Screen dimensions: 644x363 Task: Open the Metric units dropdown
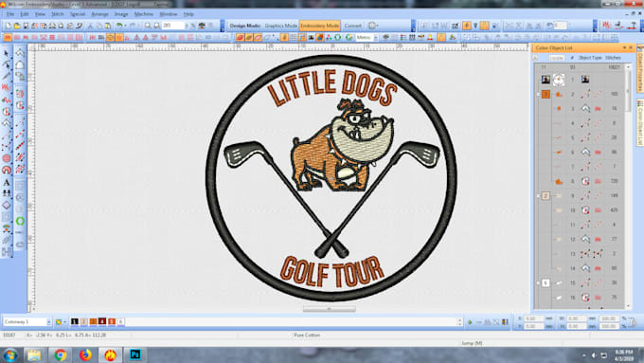click(376, 37)
